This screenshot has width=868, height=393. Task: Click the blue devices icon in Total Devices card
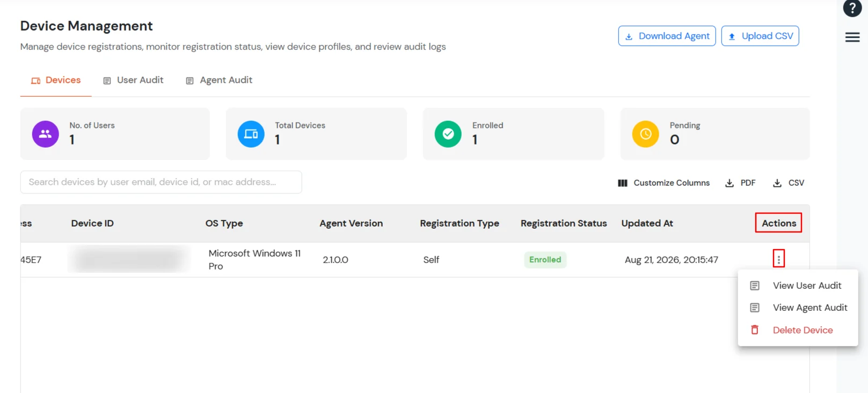251,134
